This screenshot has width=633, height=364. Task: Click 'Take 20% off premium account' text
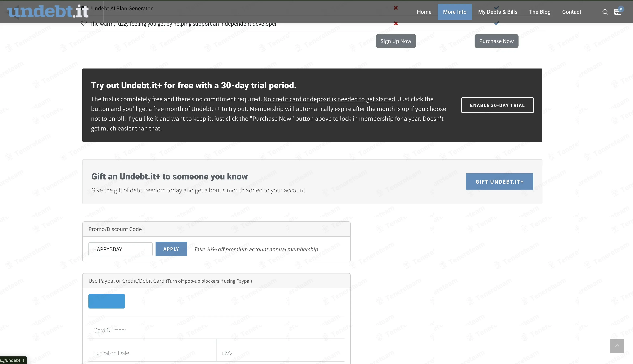coord(256,249)
